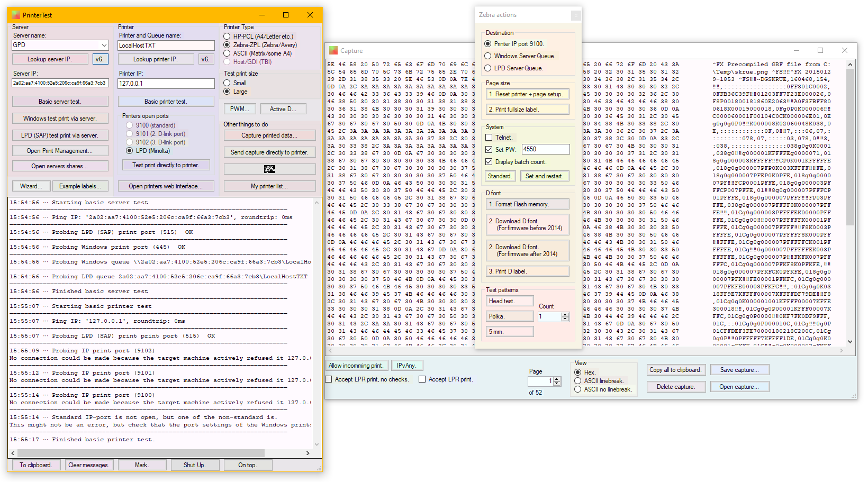Select ASCII linebreak view
This screenshot has width=868, height=482.
pos(578,381)
